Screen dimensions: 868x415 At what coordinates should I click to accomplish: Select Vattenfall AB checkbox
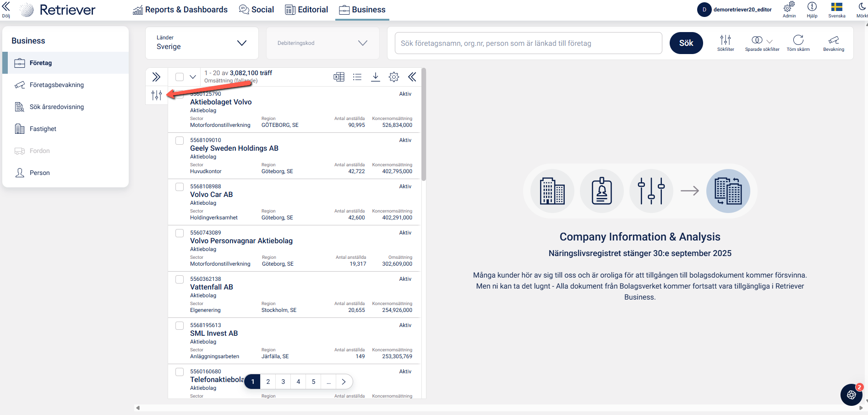180,279
